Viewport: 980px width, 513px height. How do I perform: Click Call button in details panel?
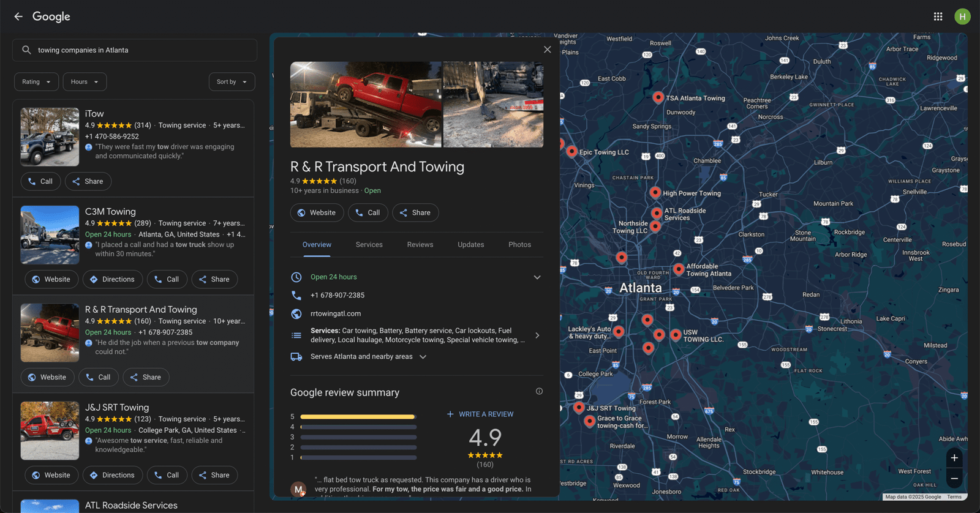367,212
